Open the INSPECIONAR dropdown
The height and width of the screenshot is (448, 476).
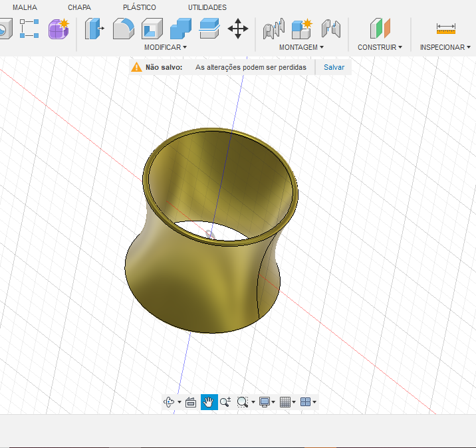[445, 47]
